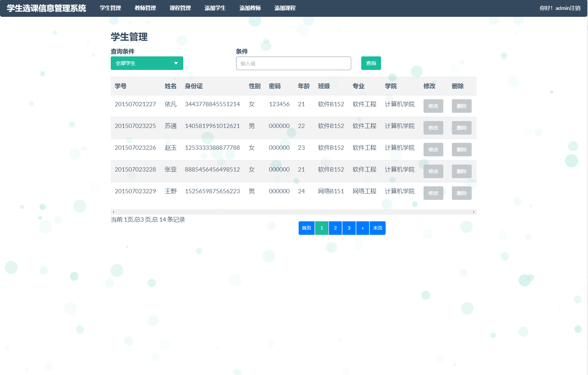Click the next page » button
The width and height of the screenshot is (588, 375).
[x=363, y=228]
